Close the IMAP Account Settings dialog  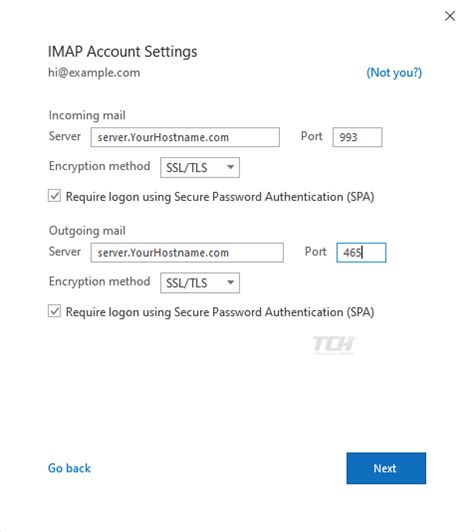[x=450, y=16]
